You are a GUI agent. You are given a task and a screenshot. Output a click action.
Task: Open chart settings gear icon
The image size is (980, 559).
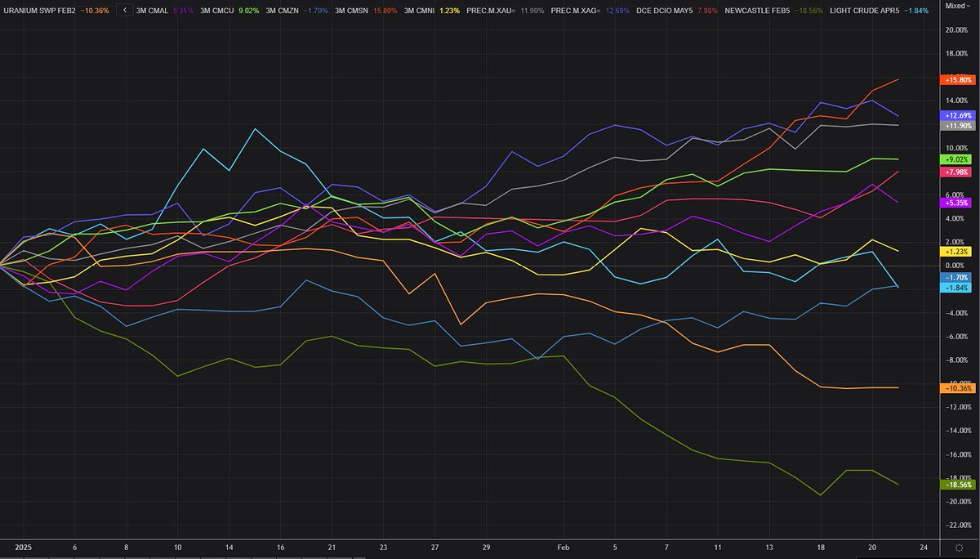[958, 548]
